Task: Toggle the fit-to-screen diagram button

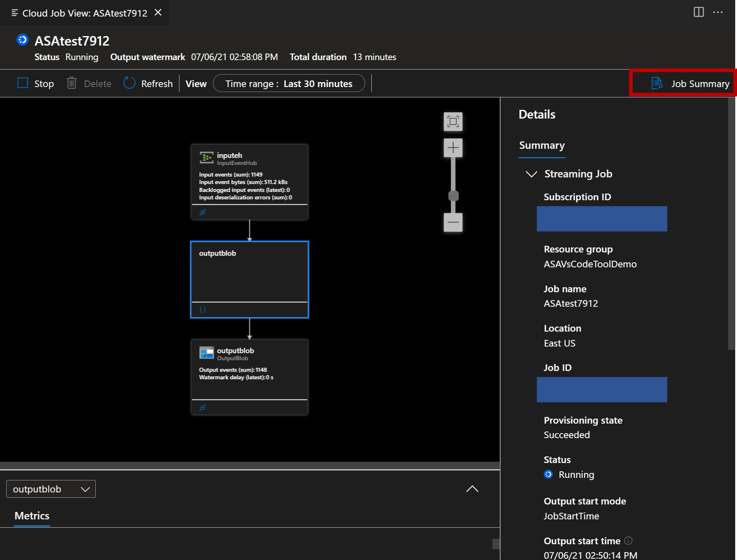Action: 454,122
